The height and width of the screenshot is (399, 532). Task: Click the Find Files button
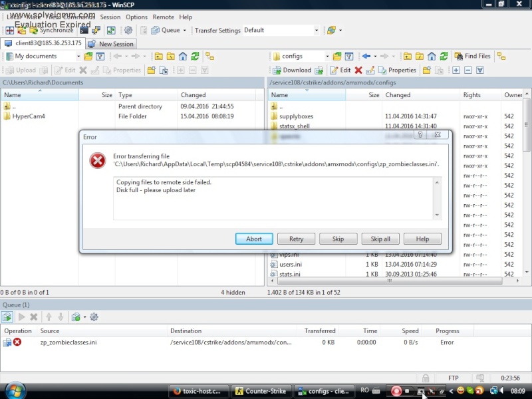pyautogui.click(x=473, y=57)
